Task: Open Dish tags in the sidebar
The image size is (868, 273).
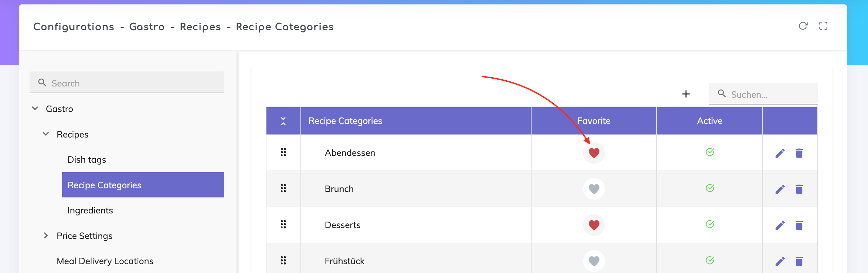Action: (x=87, y=160)
